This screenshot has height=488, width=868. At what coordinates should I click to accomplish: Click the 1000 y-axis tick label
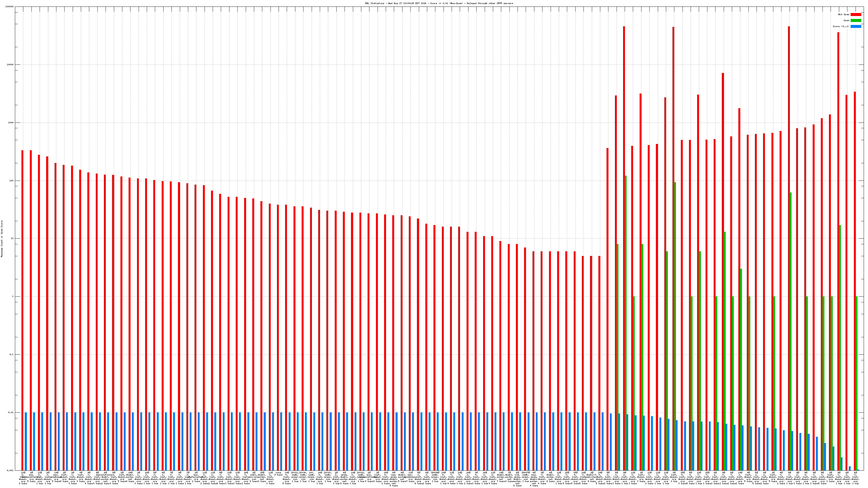tap(11, 123)
